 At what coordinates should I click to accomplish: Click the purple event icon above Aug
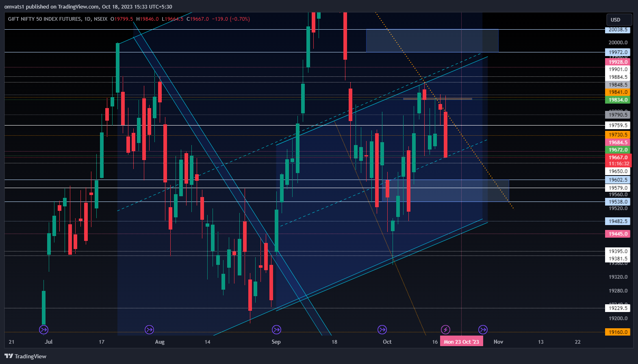150,329
